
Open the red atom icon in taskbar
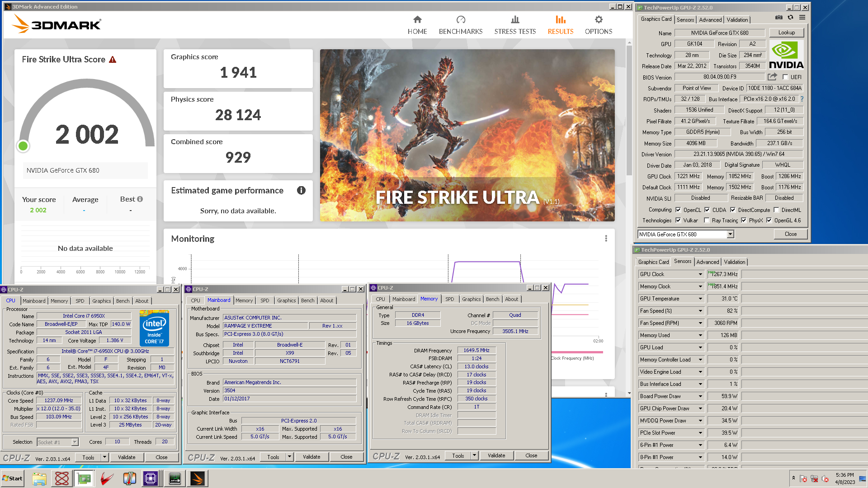[x=62, y=479]
